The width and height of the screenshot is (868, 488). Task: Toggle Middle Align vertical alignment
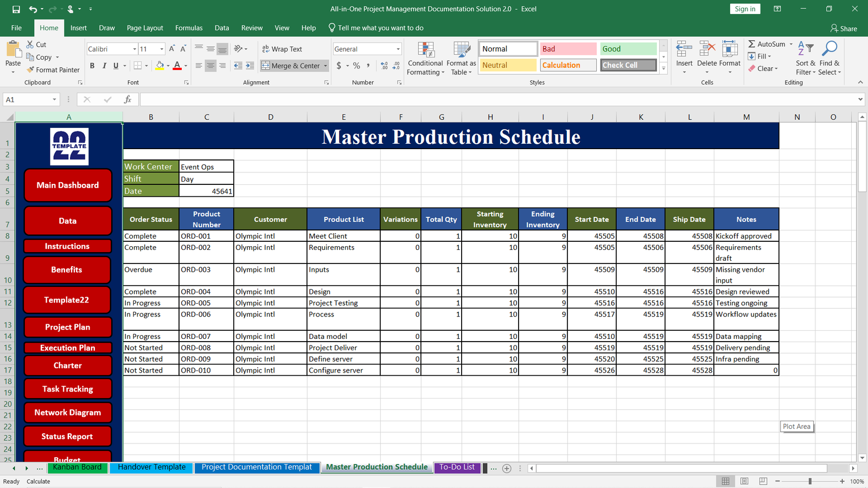tap(210, 49)
